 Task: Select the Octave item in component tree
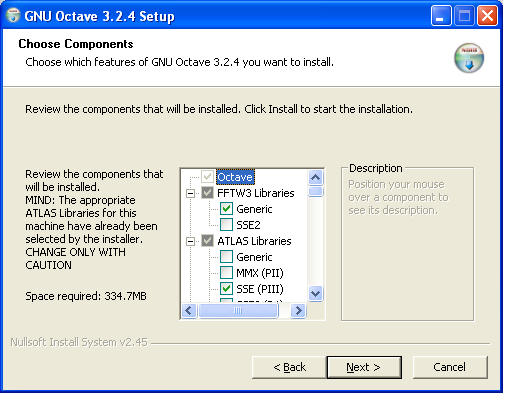click(235, 177)
